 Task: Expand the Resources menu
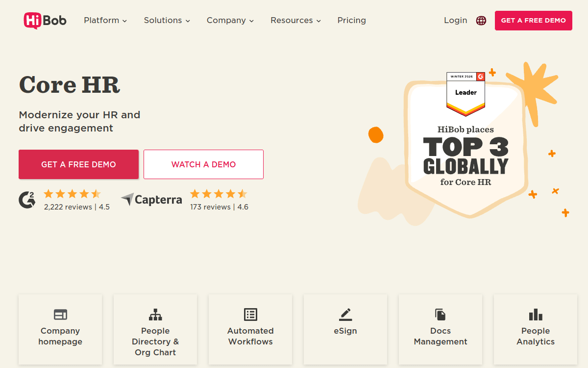pos(296,21)
